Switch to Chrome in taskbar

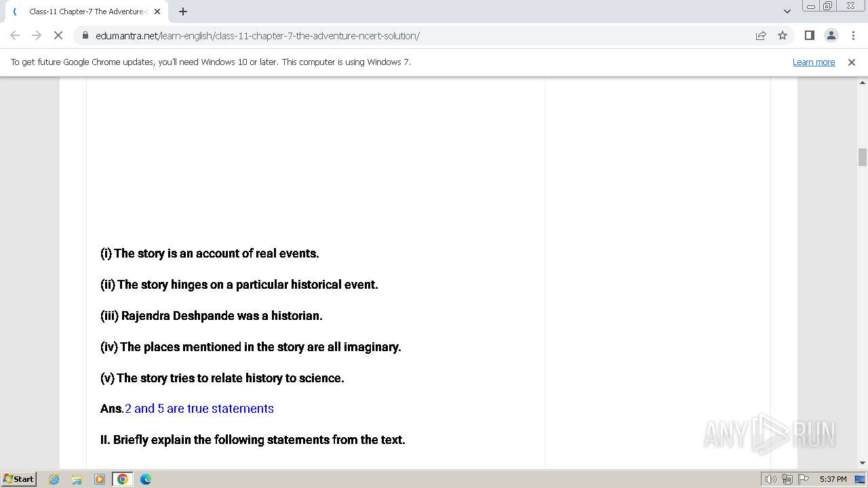(123, 479)
